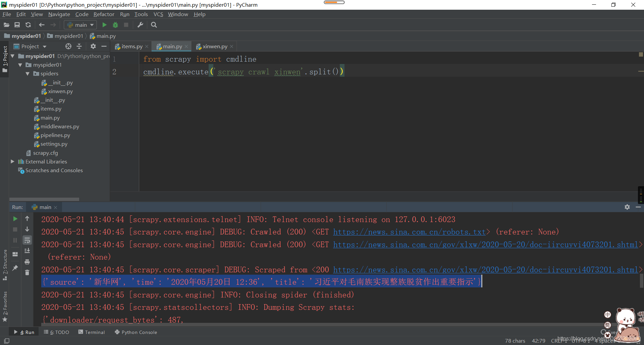Toggle soft-wrap in the Run console
The width and height of the screenshot is (644, 345).
pyautogui.click(x=27, y=240)
